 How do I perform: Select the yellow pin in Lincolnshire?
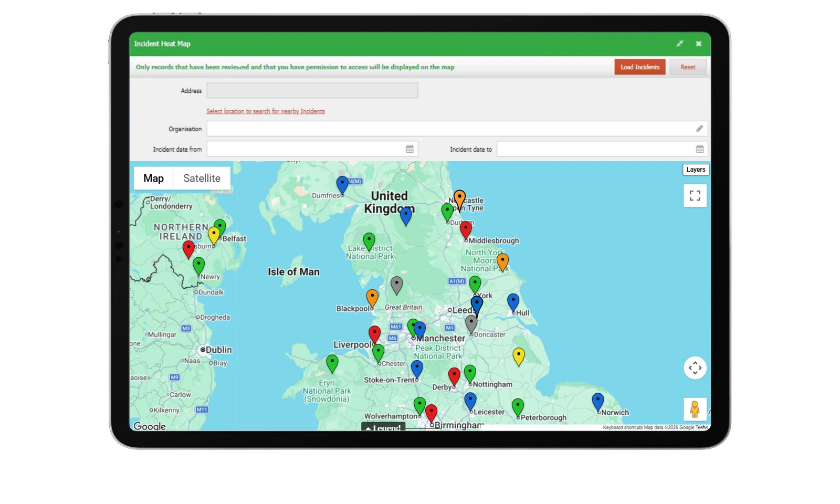click(x=519, y=358)
